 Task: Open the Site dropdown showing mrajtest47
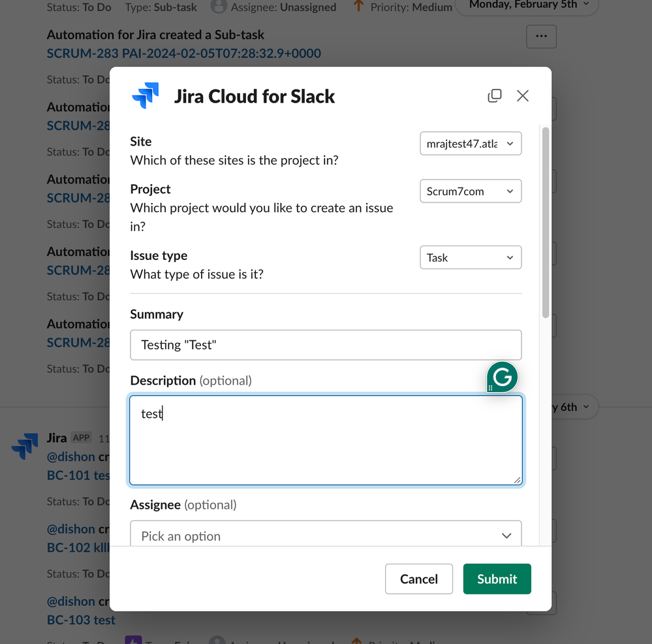471,144
